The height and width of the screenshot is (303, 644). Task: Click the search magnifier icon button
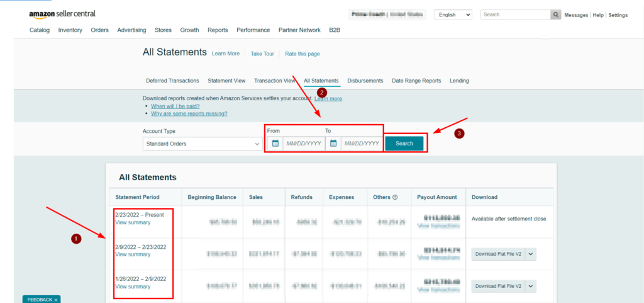(x=556, y=14)
